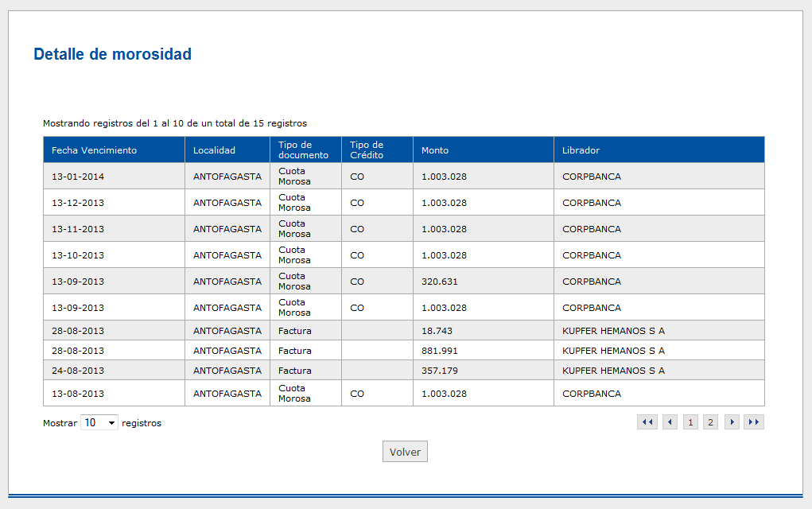812x509 pixels.
Task: Jump to last page of records
Action: click(x=754, y=422)
